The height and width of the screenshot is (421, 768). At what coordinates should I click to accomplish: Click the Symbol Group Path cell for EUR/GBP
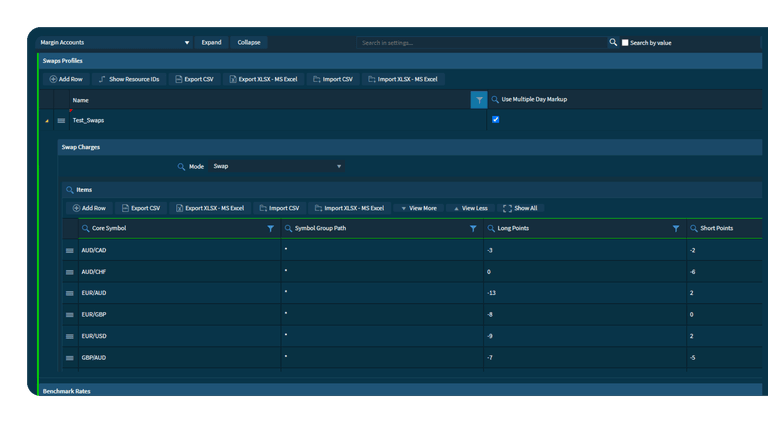point(382,314)
